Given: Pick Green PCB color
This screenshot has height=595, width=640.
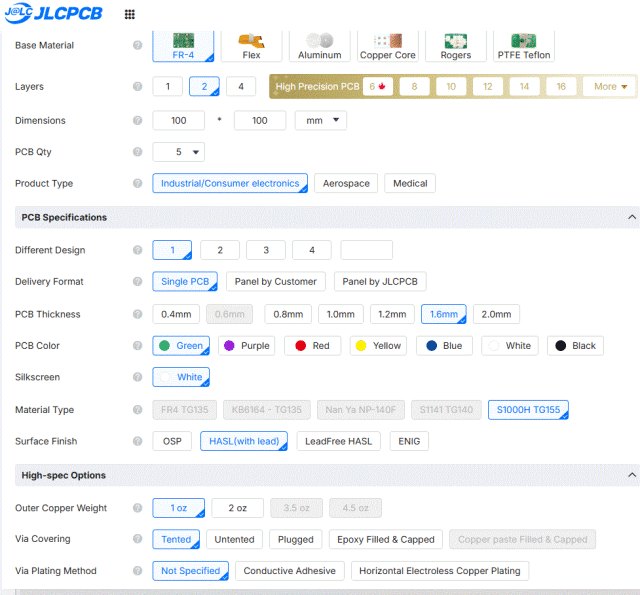Looking at the screenshot, I should (x=181, y=346).
